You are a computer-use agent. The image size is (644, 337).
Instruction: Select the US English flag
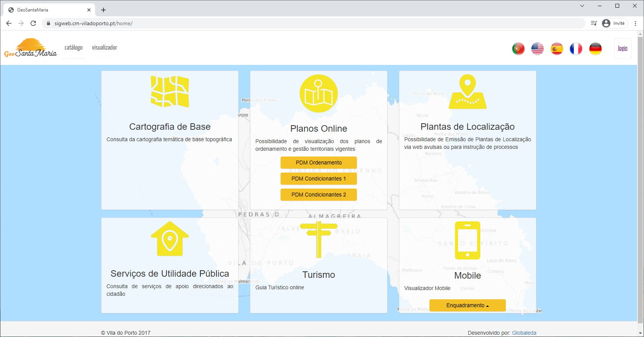point(537,48)
